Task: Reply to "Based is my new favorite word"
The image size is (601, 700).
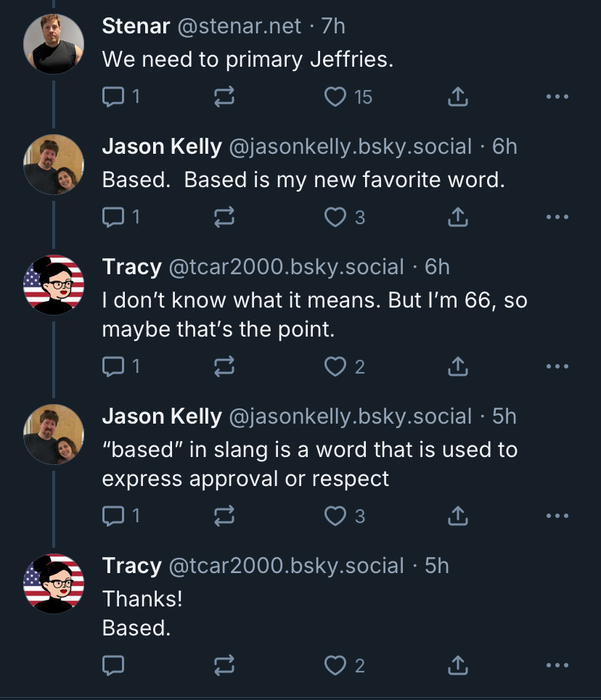Action: 113,217
